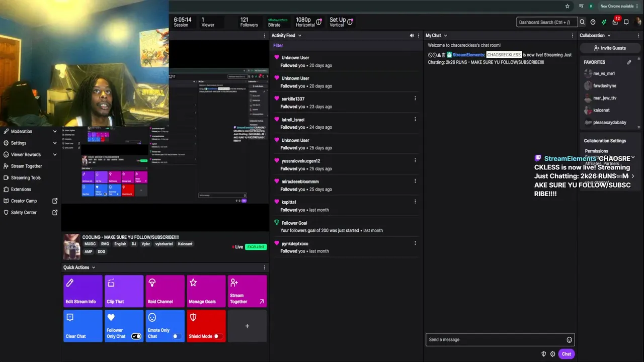
Task: Turn on the Shield Mode toggle
Action: click(217, 336)
